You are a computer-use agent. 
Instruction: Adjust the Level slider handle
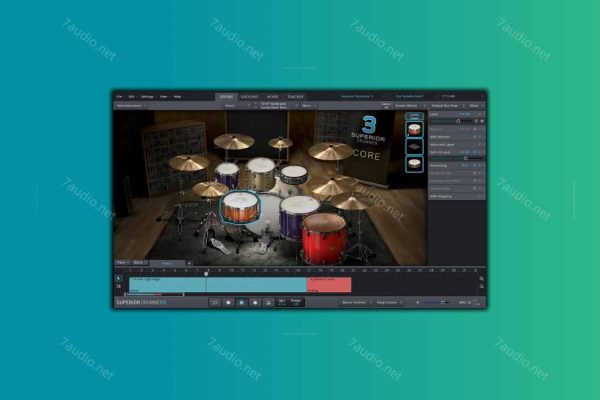point(458,121)
